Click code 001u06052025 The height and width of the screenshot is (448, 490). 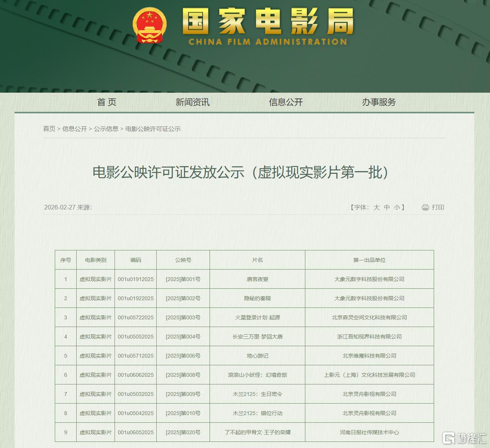[136, 432]
